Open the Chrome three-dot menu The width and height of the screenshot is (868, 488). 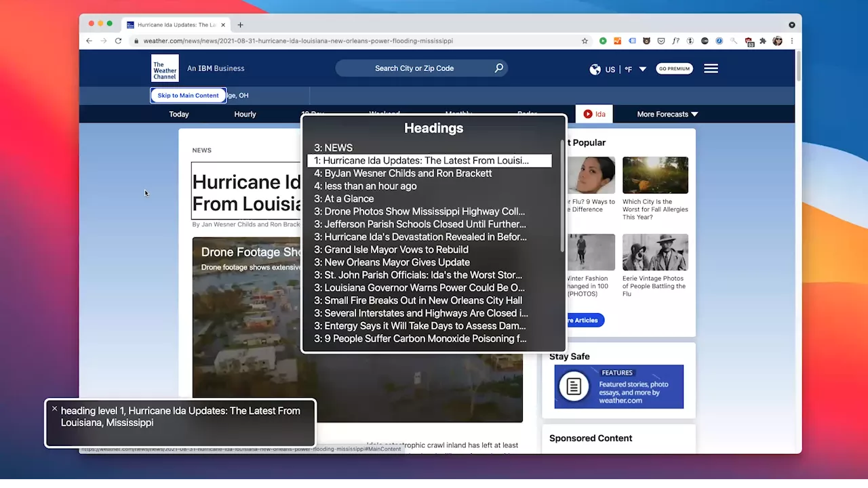pos(791,41)
